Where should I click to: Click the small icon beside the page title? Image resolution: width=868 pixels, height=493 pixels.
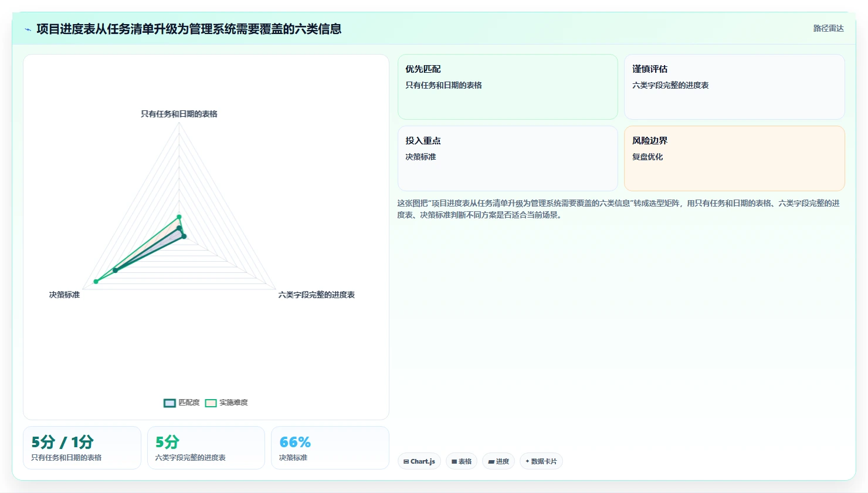[x=28, y=29]
